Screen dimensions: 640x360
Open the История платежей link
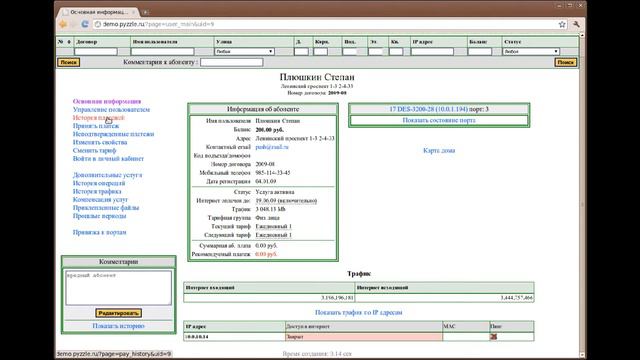(99, 118)
